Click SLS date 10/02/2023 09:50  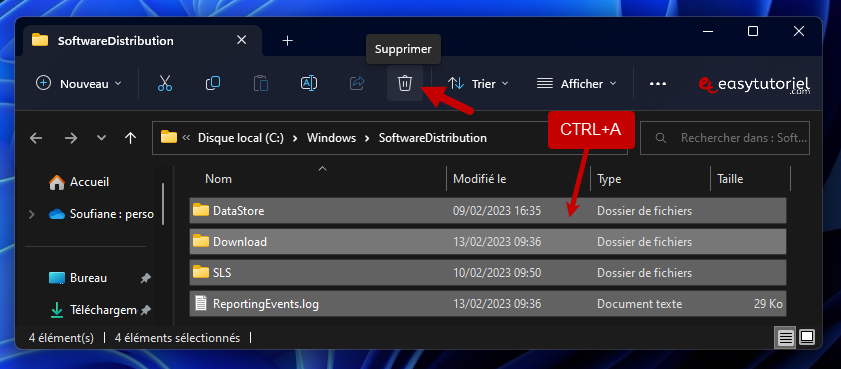coord(497,273)
